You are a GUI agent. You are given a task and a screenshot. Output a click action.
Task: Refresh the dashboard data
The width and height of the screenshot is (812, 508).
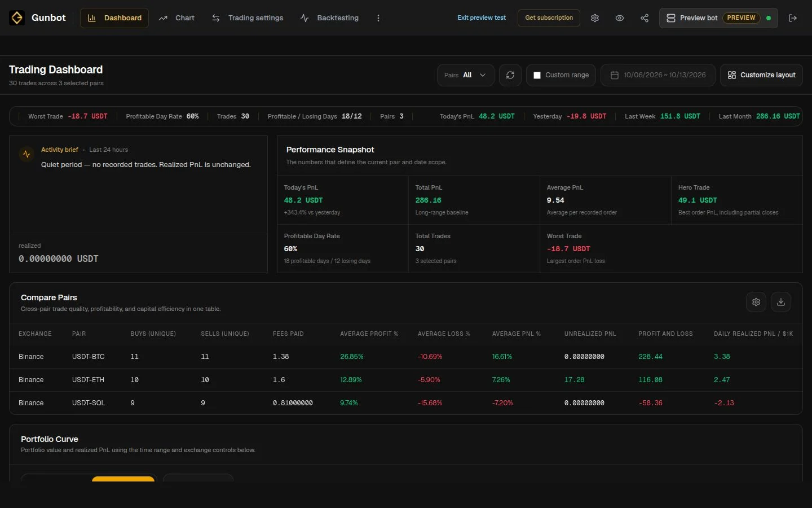510,75
